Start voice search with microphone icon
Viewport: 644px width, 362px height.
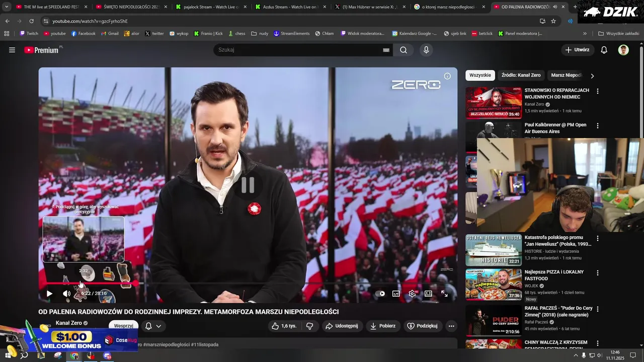[426, 50]
